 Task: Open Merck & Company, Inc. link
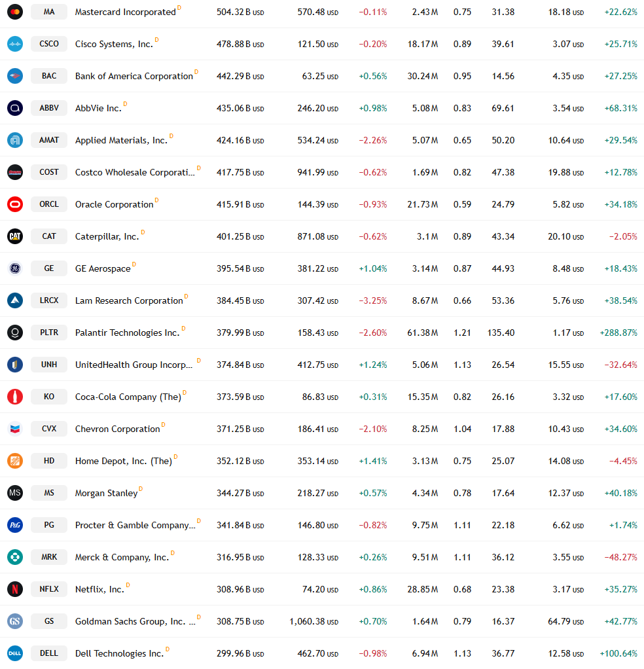122,557
